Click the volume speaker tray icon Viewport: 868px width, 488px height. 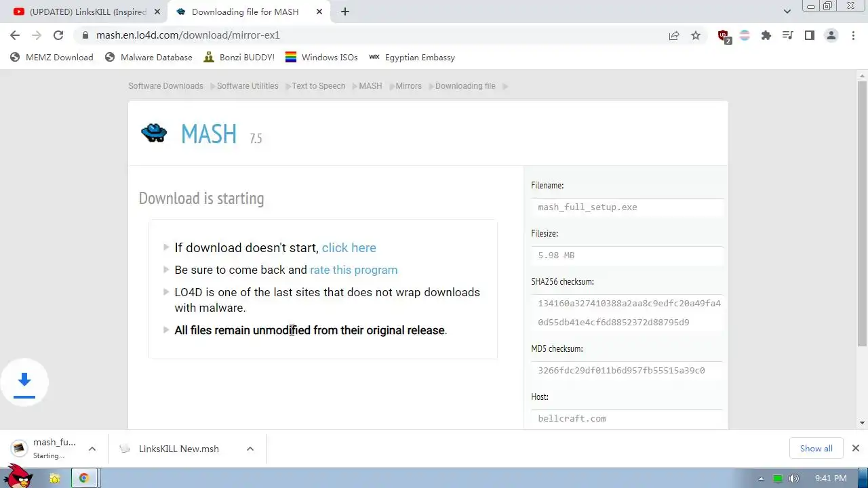tap(794, 479)
